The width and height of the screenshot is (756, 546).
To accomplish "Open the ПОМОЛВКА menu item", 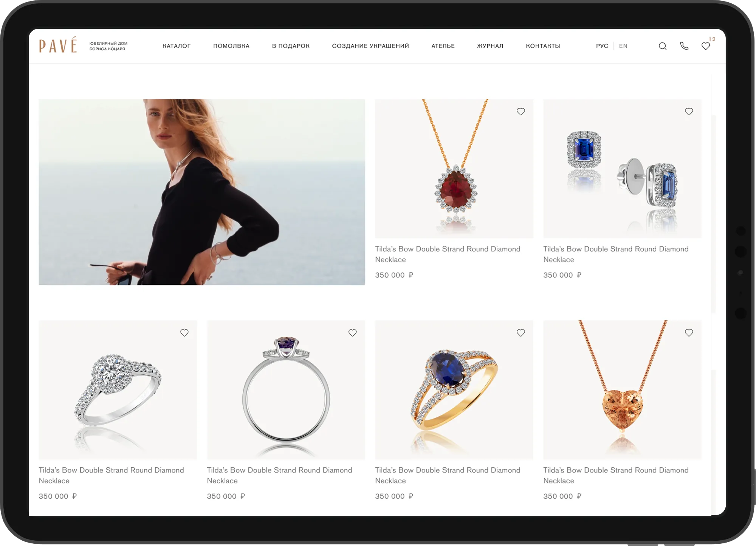I will (231, 46).
